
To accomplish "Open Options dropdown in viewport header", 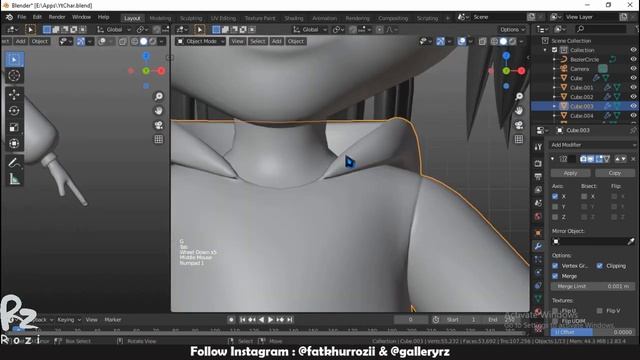I will click(x=512, y=29).
